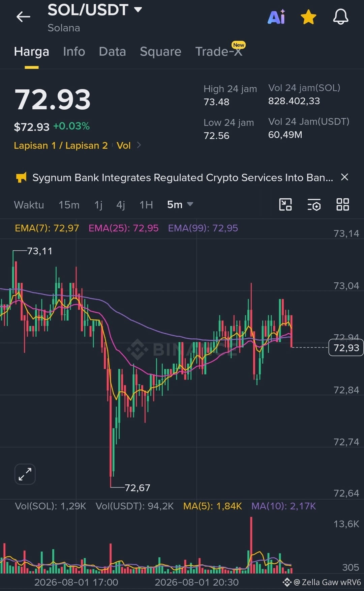Image resolution: width=364 pixels, height=591 pixels.
Task: Click the 73,11 high marker on chart
Action: pos(39,251)
